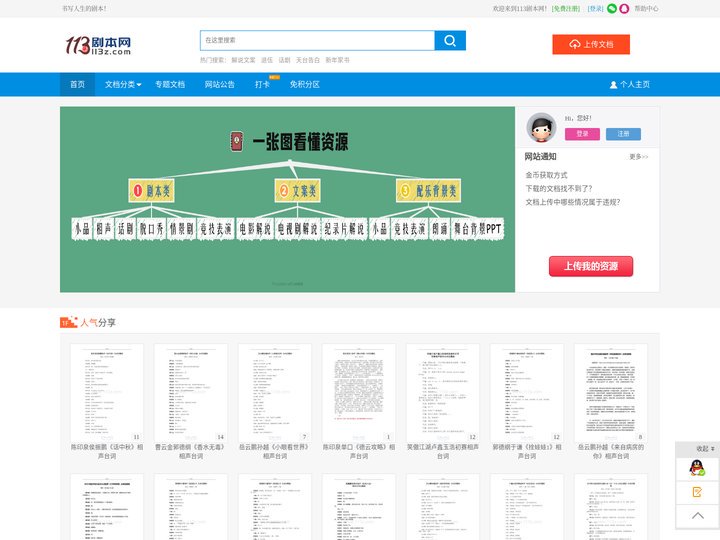
Task: Open QQ penguin customer service
Action: pyautogui.click(x=697, y=468)
